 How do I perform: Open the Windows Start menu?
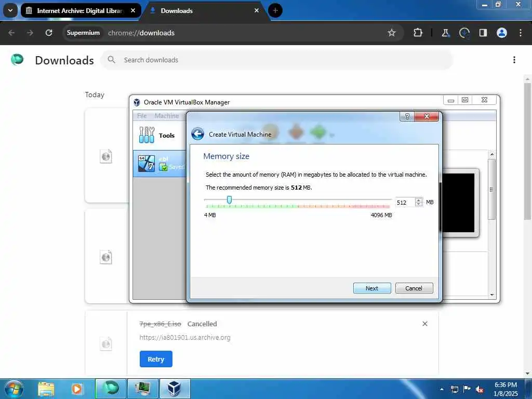(x=14, y=389)
